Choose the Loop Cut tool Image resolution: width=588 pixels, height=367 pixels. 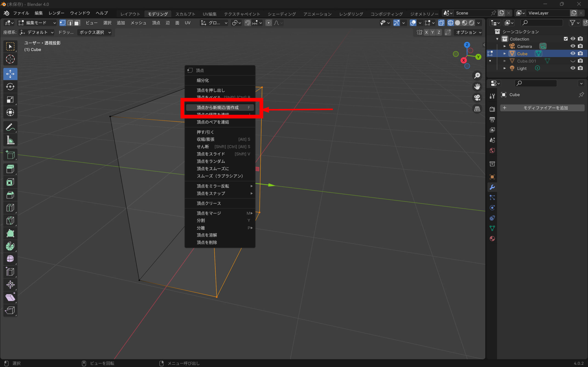[10, 208]
